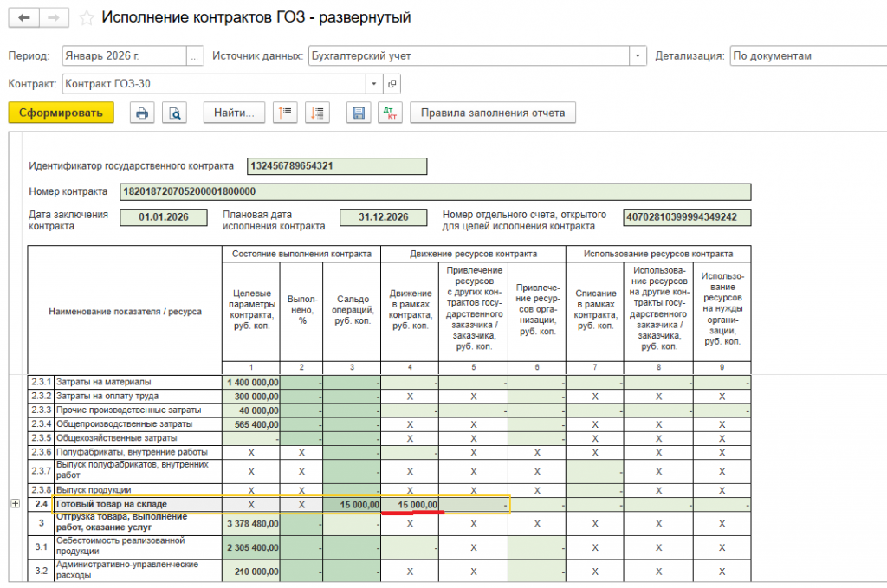
Task: Go forward with the right arrow button
Action: [54, 18]
